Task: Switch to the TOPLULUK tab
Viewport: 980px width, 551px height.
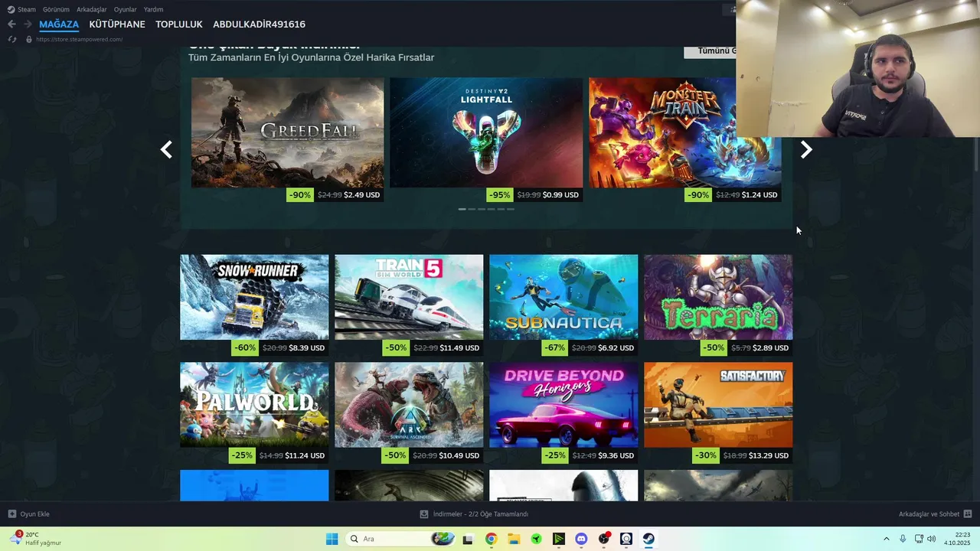Action: [x=179, y=24]
